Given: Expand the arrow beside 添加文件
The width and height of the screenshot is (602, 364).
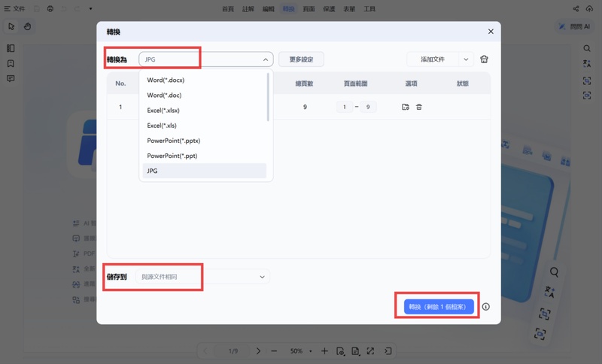Looking at the screenshot, I should click(x=466, y=59).
